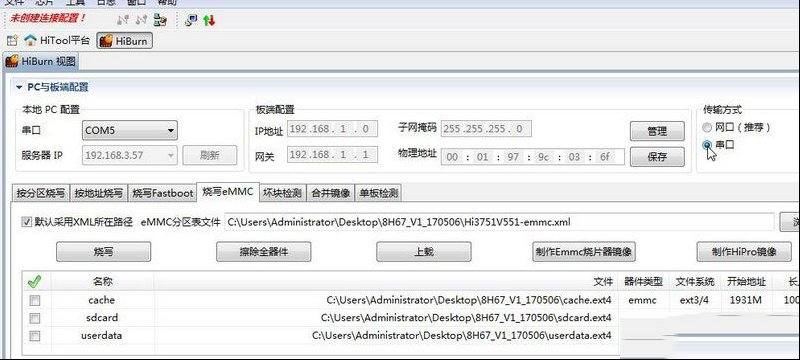Click the second grayed disconnect icon in toolbar
The image size is (800, 360).
pyautogui.click(x=141, y=20)
